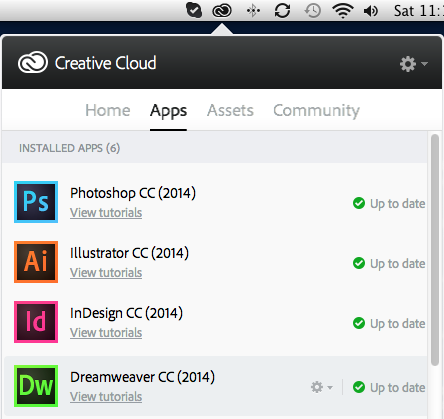Image resolution: width=444 pixels, height=419 pixels.
Task: View tutorials for InDesign CC
Action: (106, 333)
